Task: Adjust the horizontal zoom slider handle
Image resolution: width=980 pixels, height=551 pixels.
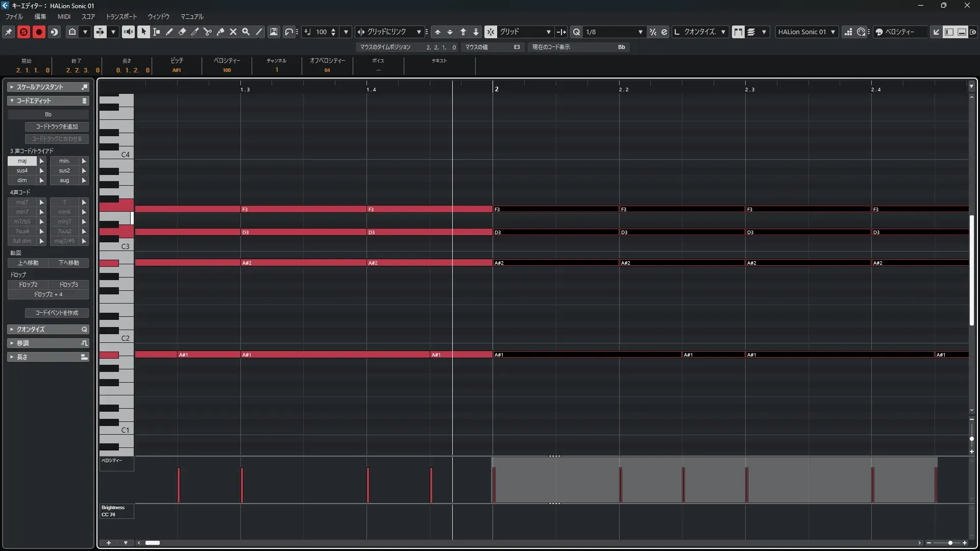Action: [x=950, y=543]
